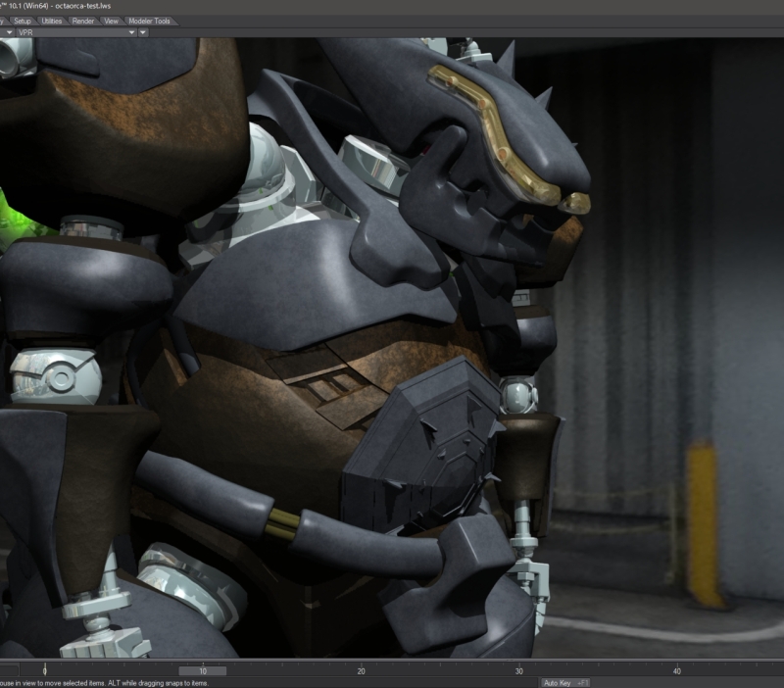Expand the view type dropdown left of VPR
The image size is (784, 688).
[x=8, y=32]
